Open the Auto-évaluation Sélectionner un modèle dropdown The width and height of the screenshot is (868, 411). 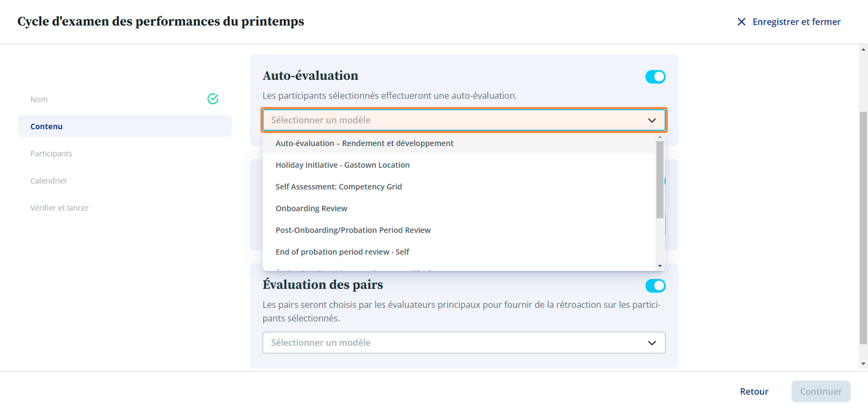point(464,120)
